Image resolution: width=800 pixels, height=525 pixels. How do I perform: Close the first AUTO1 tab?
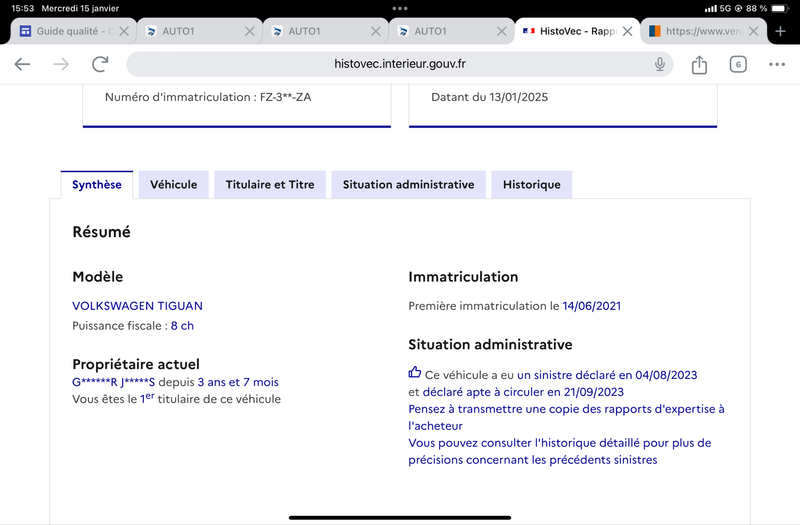click(249, 31)
